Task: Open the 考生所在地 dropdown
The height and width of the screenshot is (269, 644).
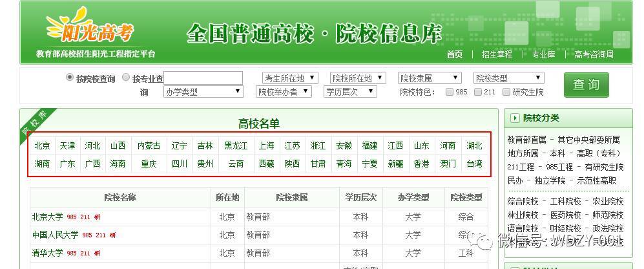Action: (x=290, y=78)
